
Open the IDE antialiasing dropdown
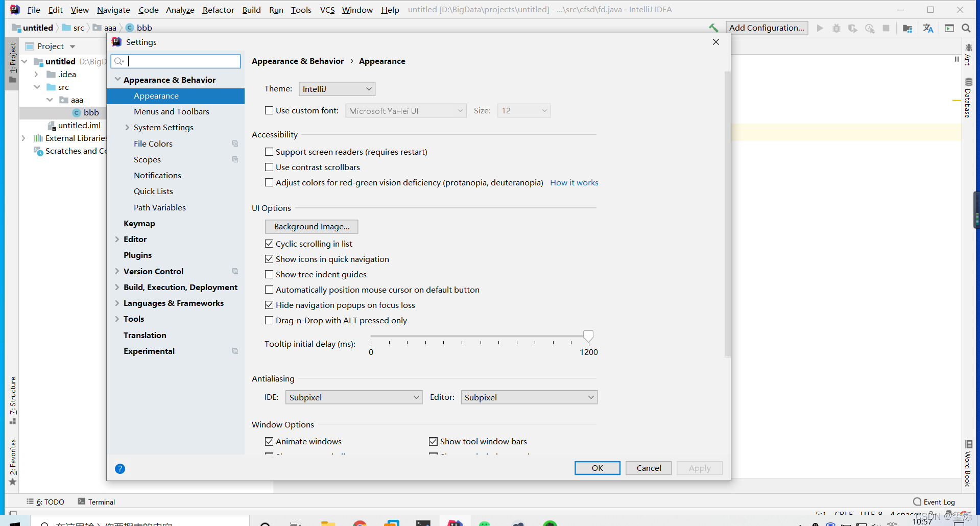point(354,397)
